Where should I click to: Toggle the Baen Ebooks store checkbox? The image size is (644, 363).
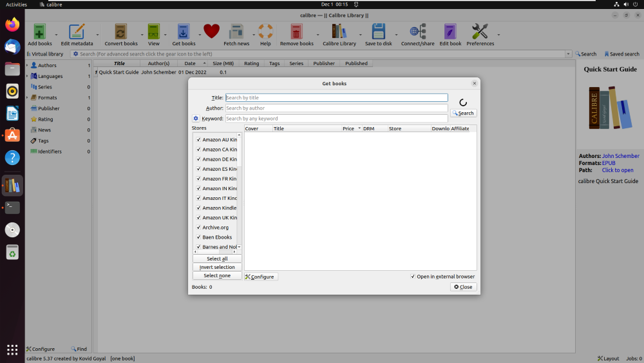pyautogui.click(x=198, y=237)
